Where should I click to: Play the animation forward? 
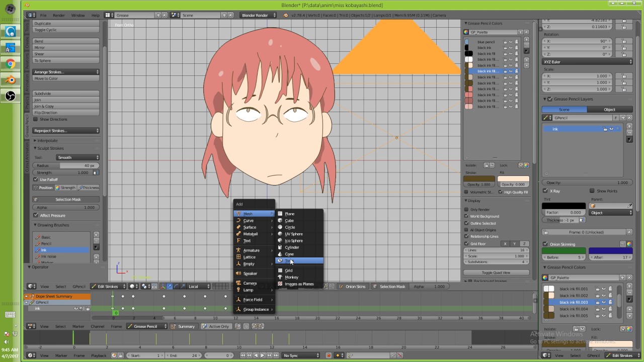point(262,355)
